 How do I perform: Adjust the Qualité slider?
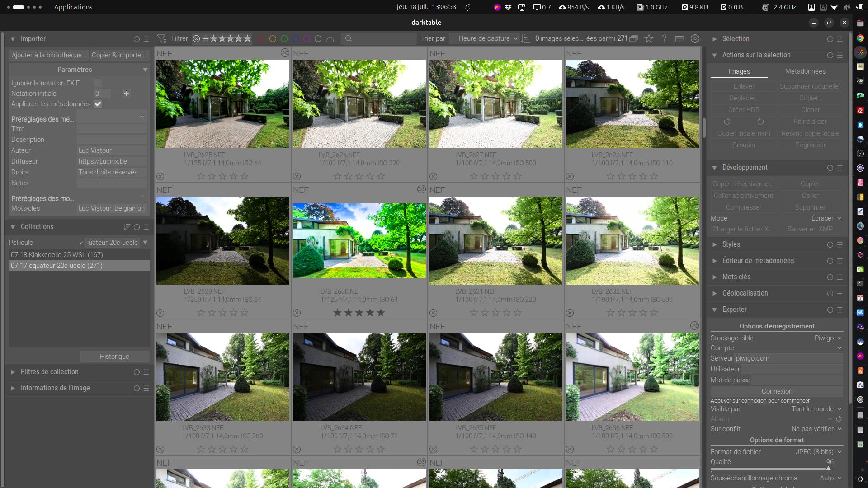pos(777,468)
